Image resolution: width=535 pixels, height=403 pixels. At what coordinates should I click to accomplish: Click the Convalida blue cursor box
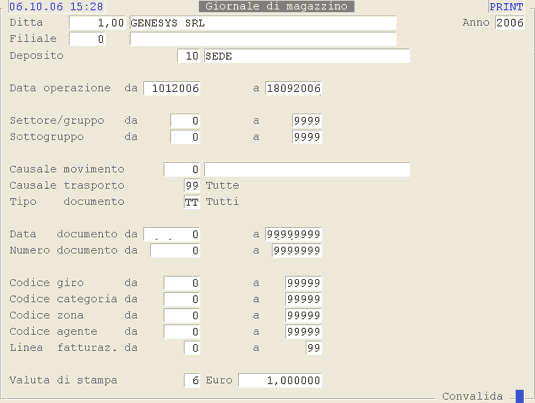pyautogui.click(x=520, y=397)
